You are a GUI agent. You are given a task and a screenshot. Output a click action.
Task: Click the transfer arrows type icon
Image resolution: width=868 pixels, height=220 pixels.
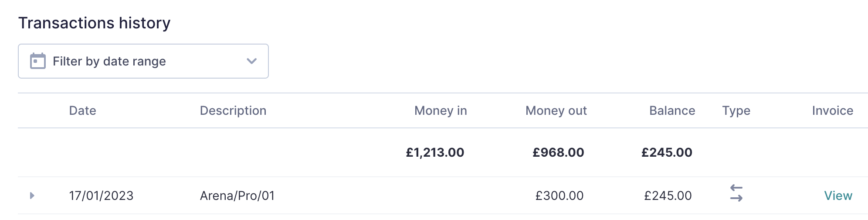click(736, 193)
